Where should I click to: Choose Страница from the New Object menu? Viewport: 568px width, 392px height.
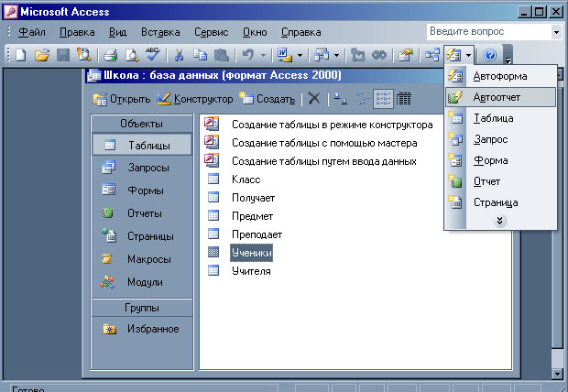(x=500, y=202)
